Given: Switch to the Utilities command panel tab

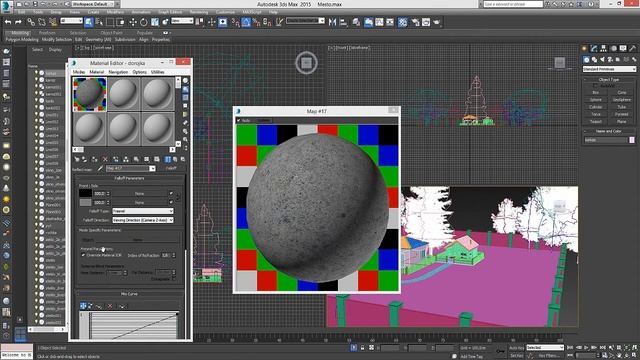Looking at the screenshot, I should (x=633, y=49).
